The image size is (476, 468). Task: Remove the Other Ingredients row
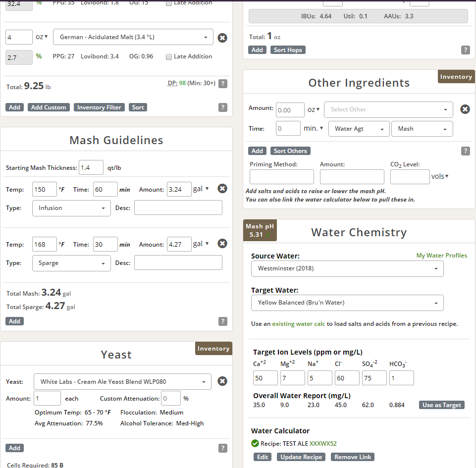click(465, 109)
